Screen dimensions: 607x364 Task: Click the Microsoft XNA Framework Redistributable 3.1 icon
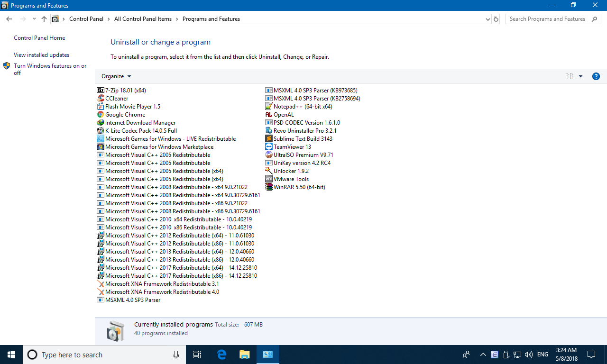pos(101,283)
